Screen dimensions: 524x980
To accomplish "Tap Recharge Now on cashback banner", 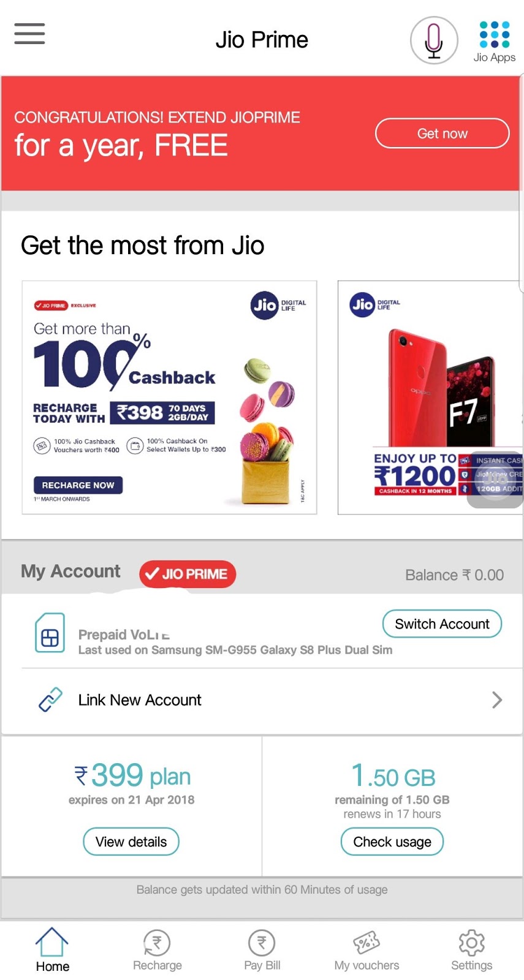I will pyautogui.click(x=78, y=485).
